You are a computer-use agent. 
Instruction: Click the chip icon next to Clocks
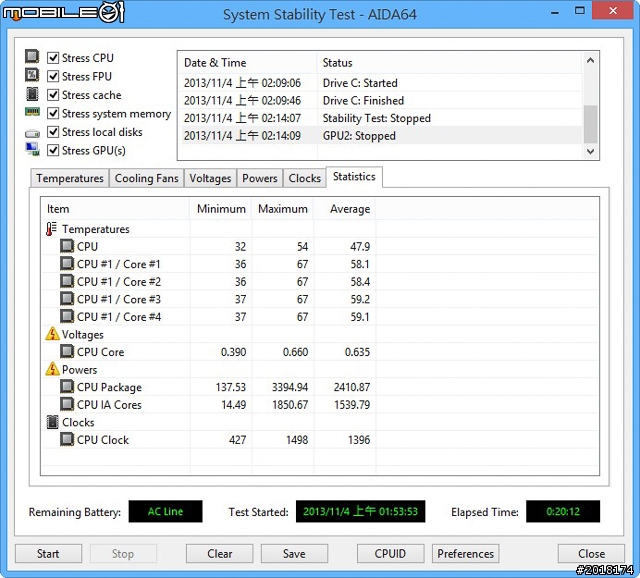(52, 422)
